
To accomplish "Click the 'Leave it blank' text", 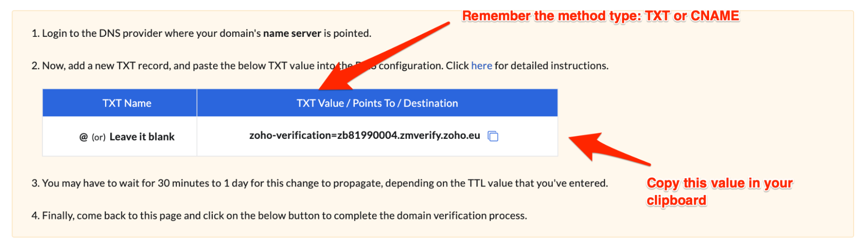I will (142, 137).
